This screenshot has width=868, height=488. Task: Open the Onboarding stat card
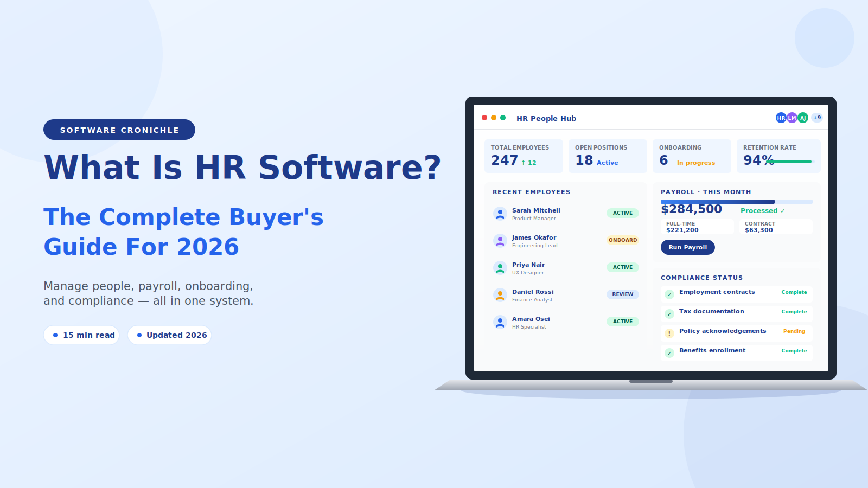(x=692, y=156)
